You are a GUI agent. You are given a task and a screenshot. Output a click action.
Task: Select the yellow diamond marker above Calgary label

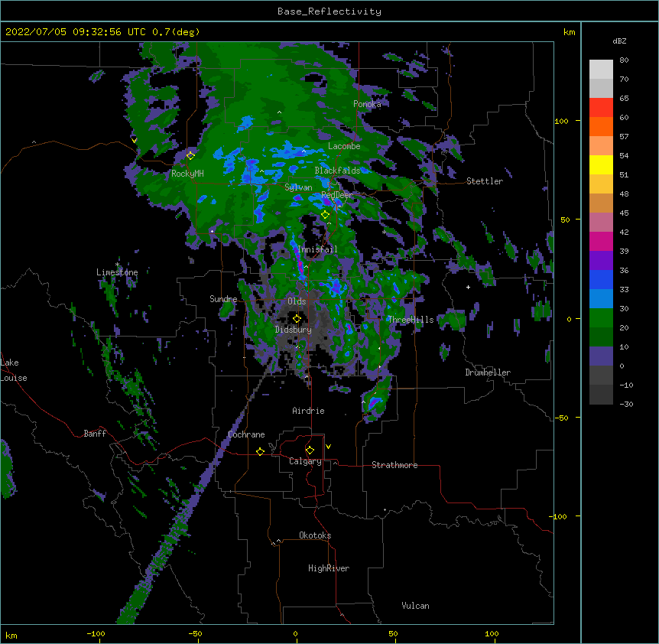pyautogui.click(x=310, y=450)
